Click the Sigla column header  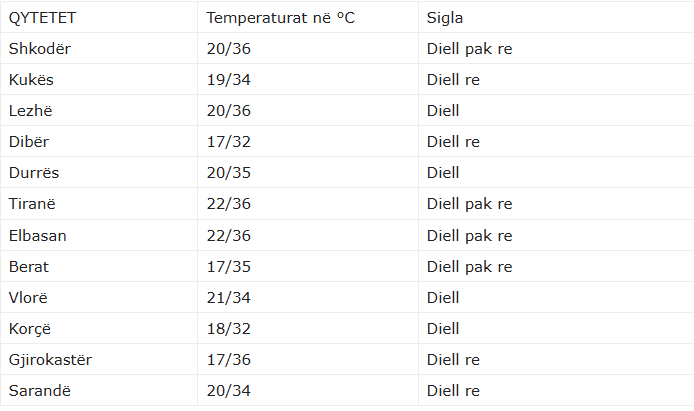(x=445, y=18)
